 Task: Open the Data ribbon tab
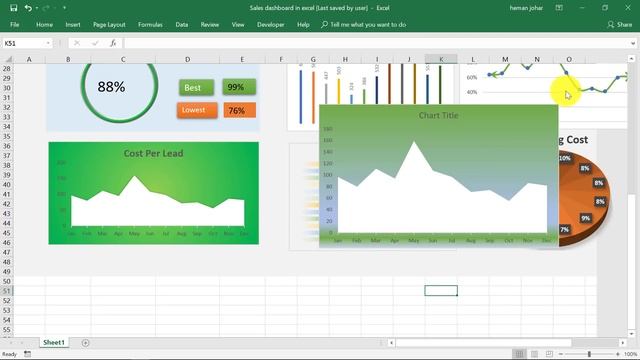tap(182, 24)
